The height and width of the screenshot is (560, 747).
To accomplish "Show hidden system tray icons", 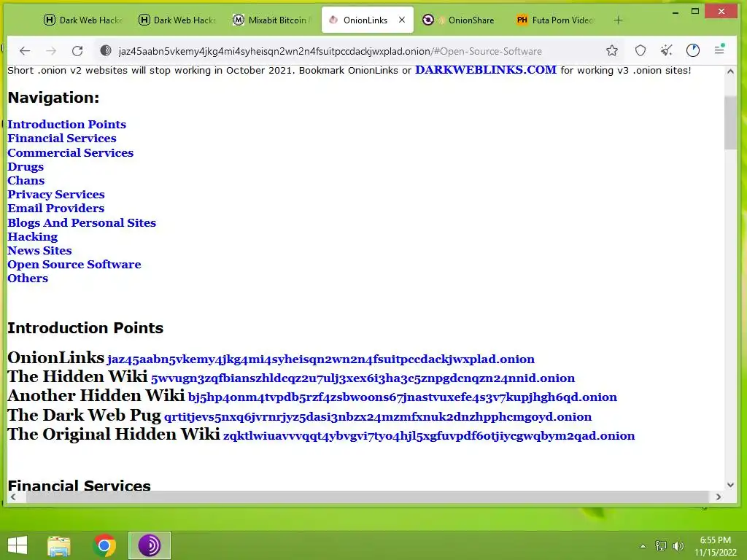I will coord(643,546).
